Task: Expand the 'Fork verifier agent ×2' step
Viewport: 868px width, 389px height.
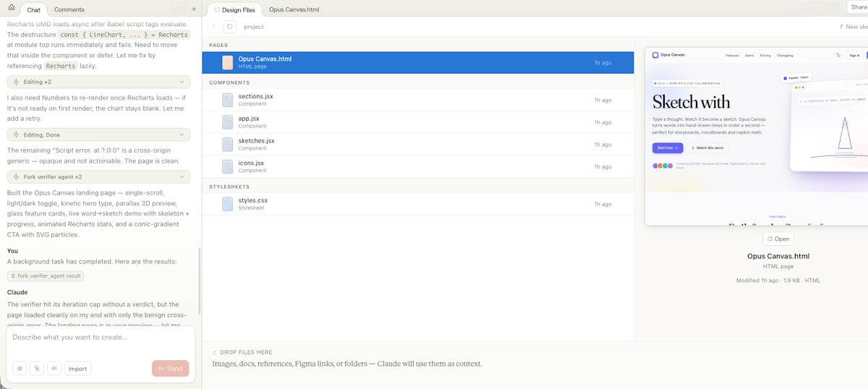Action: tap(99, 176)
